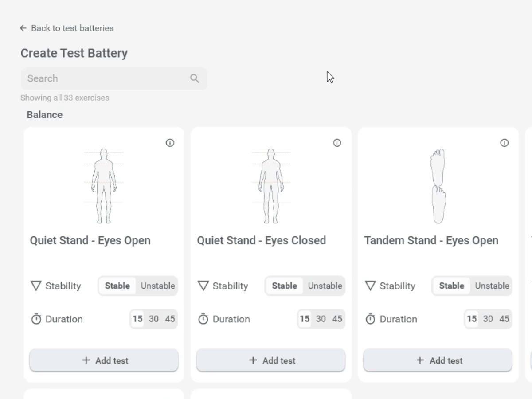532x399 pixels.
Task: Click the Quiet Stand - Eyes Closed body illustration
Action: tap(271, 186)
